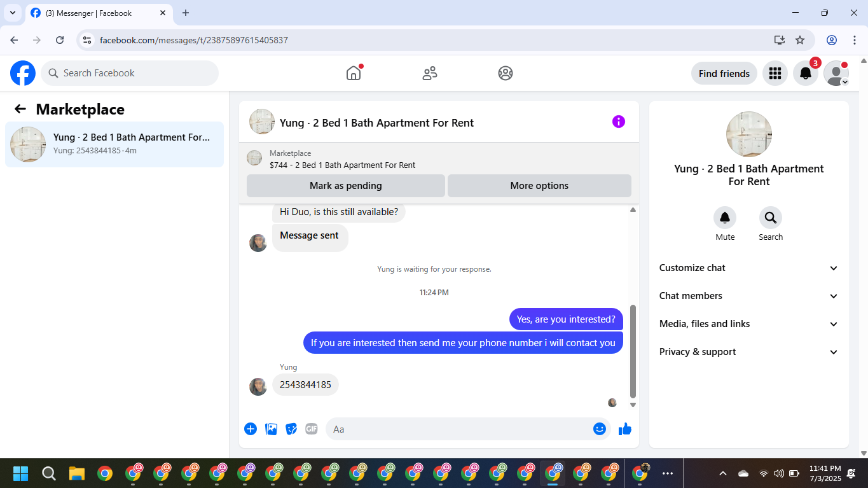The image size is (868, 488).
Task: Open more actions plus icon in composer
Action: click(251, 429)
